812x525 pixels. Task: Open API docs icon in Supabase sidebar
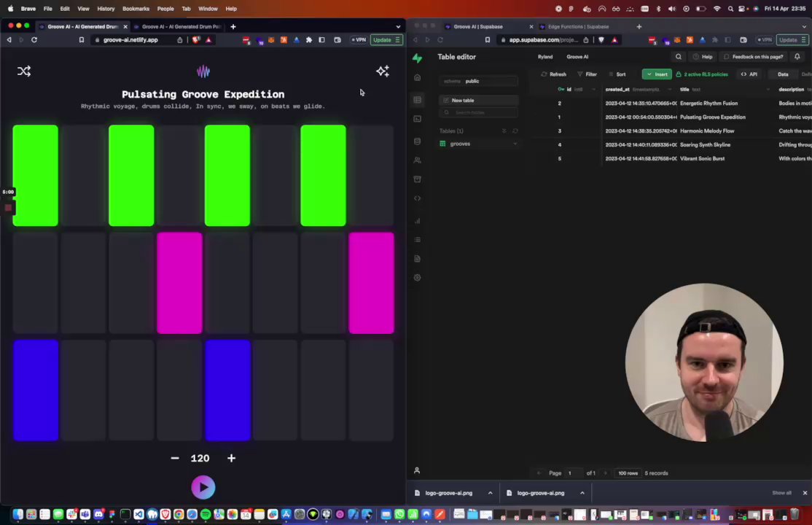(418, 259)
